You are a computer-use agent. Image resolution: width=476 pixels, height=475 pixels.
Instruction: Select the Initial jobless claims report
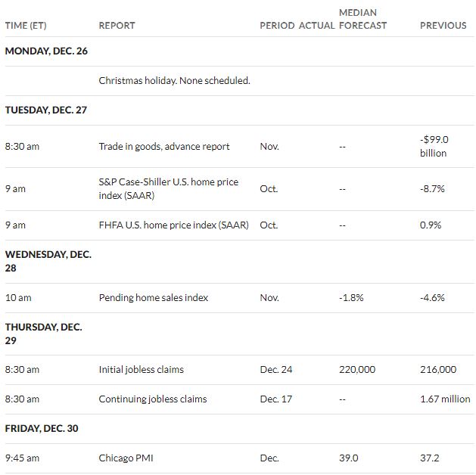click(x=142, y=369)
